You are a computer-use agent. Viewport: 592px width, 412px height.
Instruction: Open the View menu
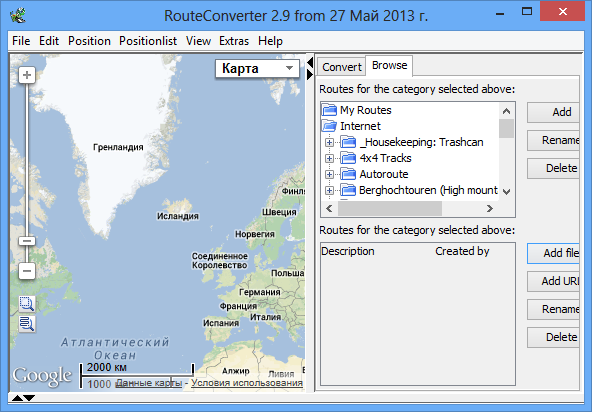coord(198,41)
